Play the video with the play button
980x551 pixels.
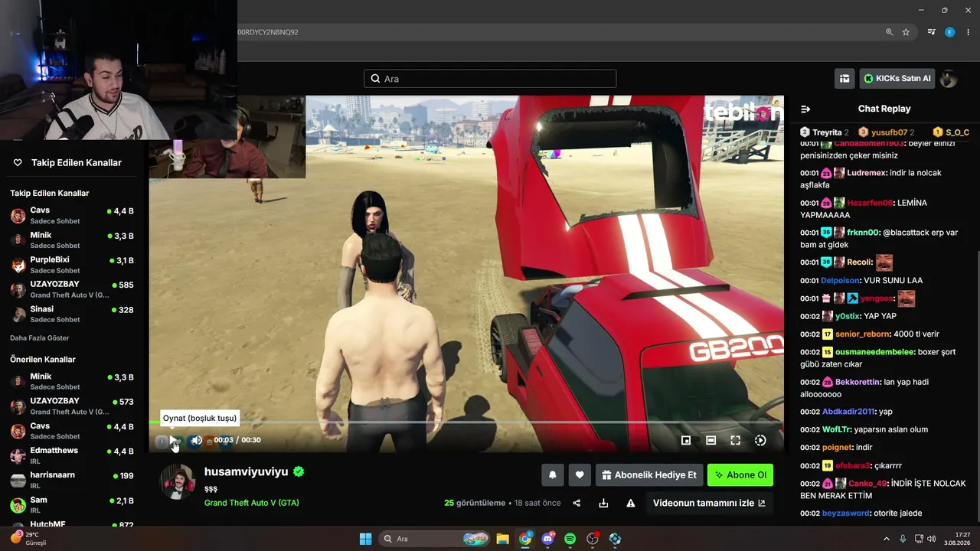(174, 440)
